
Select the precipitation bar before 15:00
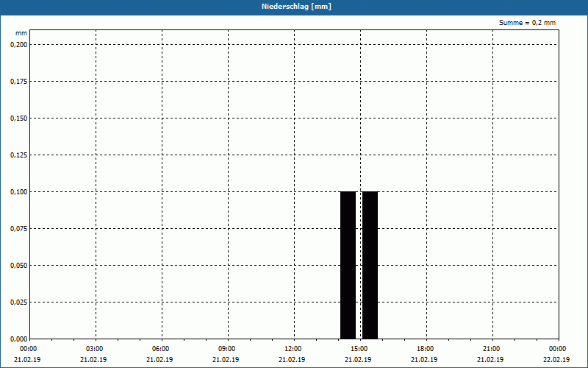[348, 265]
